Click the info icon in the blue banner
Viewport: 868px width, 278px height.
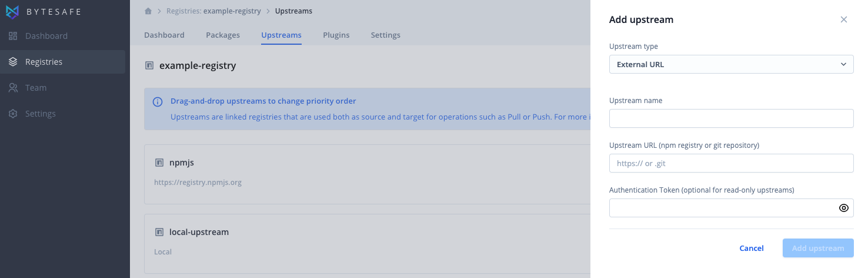tap(158, 102)
